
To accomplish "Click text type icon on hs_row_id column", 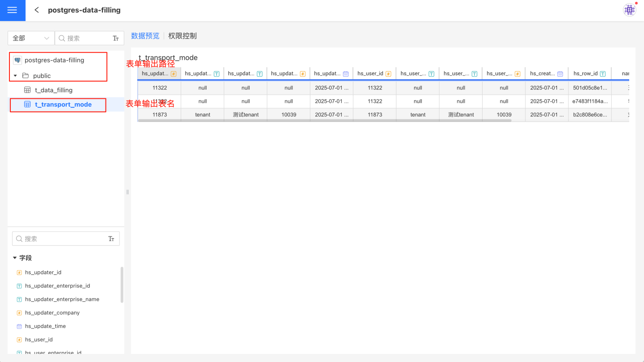I will (603, 74).
